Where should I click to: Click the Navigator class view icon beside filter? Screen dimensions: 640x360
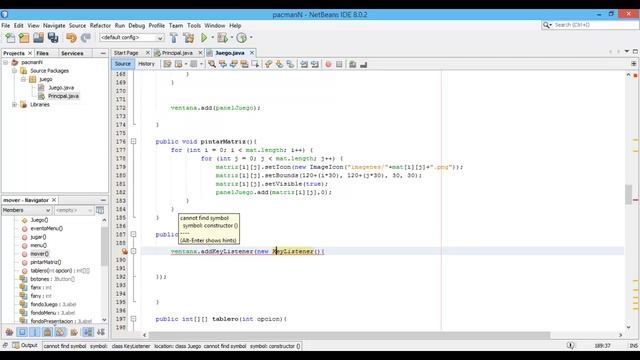[x=100, y=210]
